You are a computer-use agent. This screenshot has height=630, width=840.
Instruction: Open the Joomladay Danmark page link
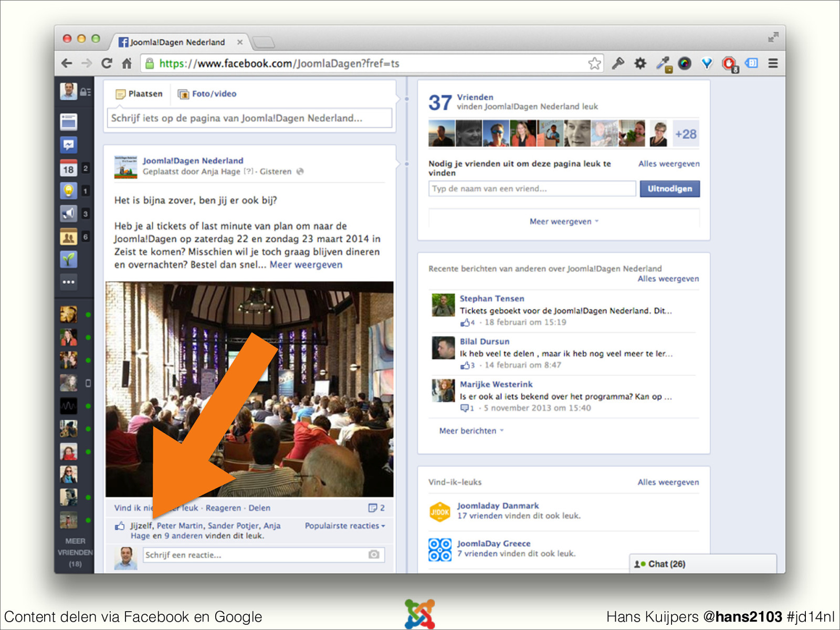coord(498,506)
